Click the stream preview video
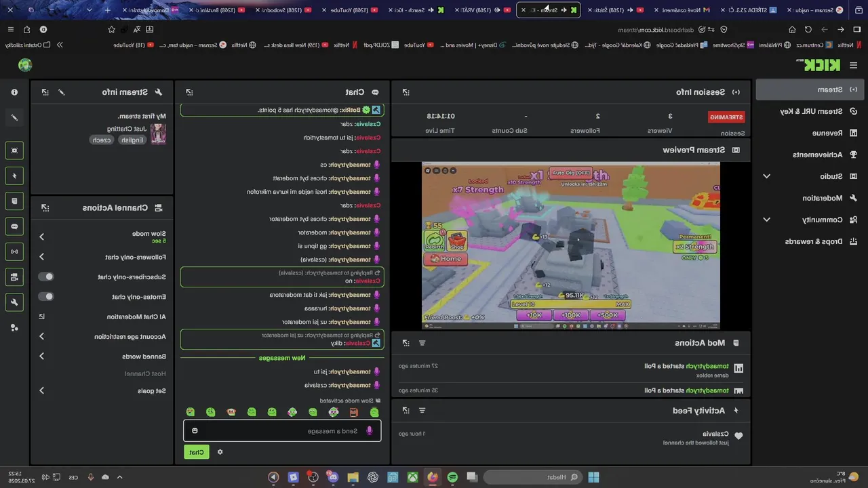Image resolution: width=868 pixels, height=488 pixels. [x=570, y=245]
